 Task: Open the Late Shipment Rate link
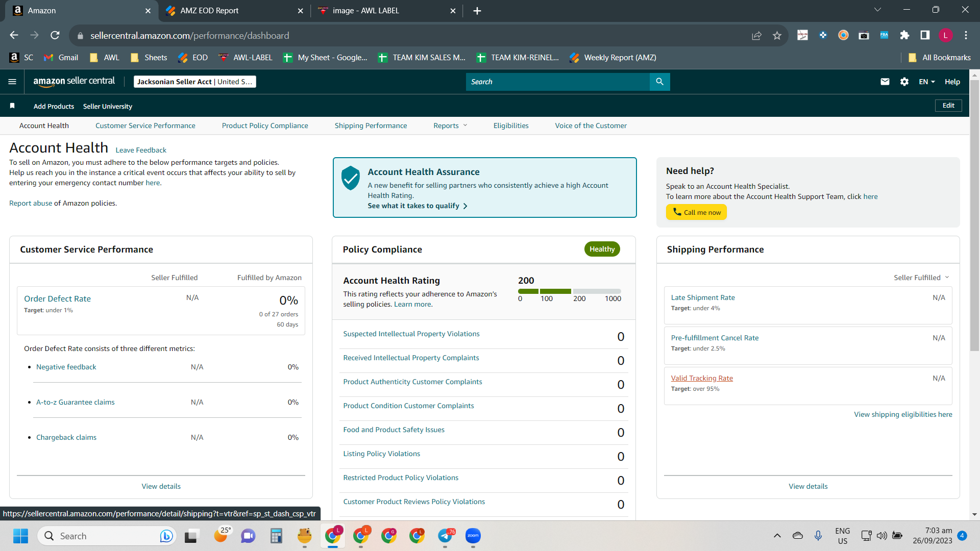pyautogui.click(x=703, y=297)
